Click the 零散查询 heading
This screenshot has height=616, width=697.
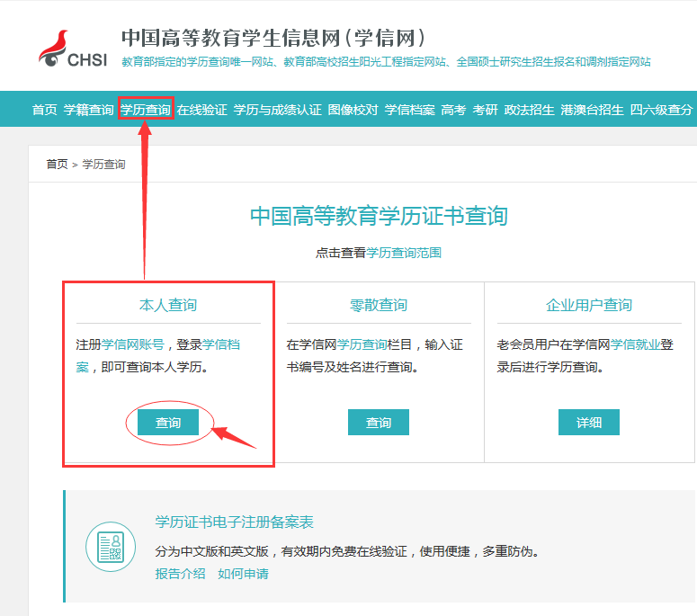[379, 306]
